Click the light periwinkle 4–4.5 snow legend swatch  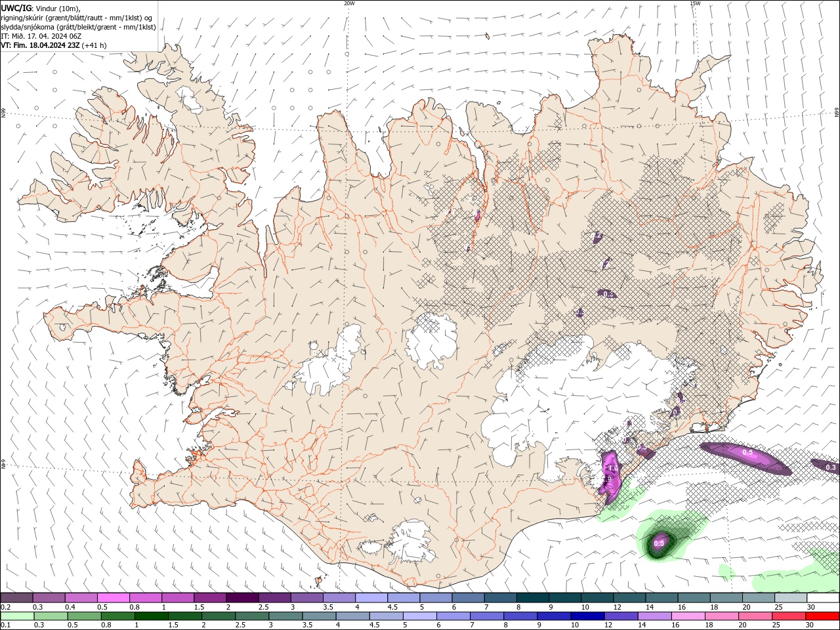point(371,598)
